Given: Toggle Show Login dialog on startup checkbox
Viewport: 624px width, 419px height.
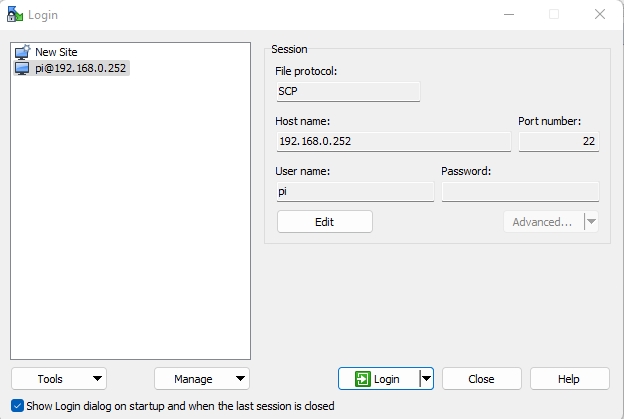Looking at the screenshot, I should click(17, 406).
